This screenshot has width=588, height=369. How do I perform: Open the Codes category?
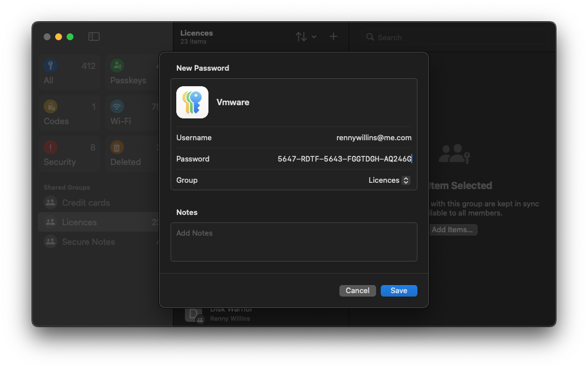click(69, 113)
